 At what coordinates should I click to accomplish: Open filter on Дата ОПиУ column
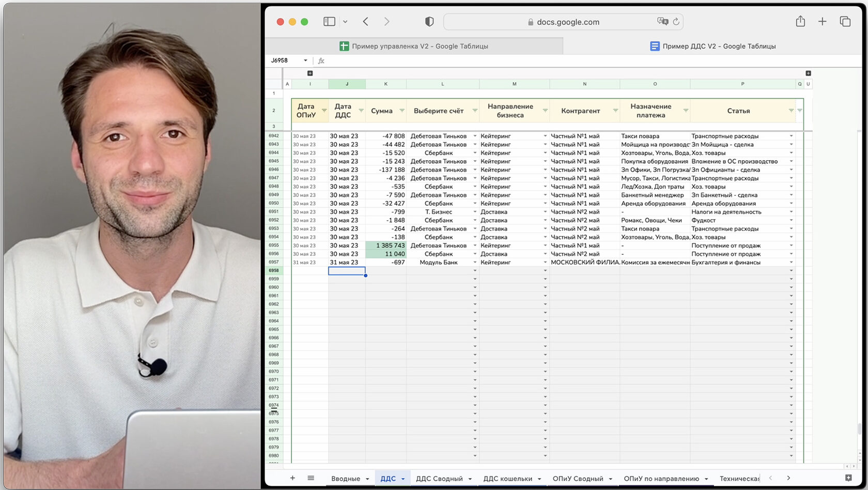click(324, 111)
